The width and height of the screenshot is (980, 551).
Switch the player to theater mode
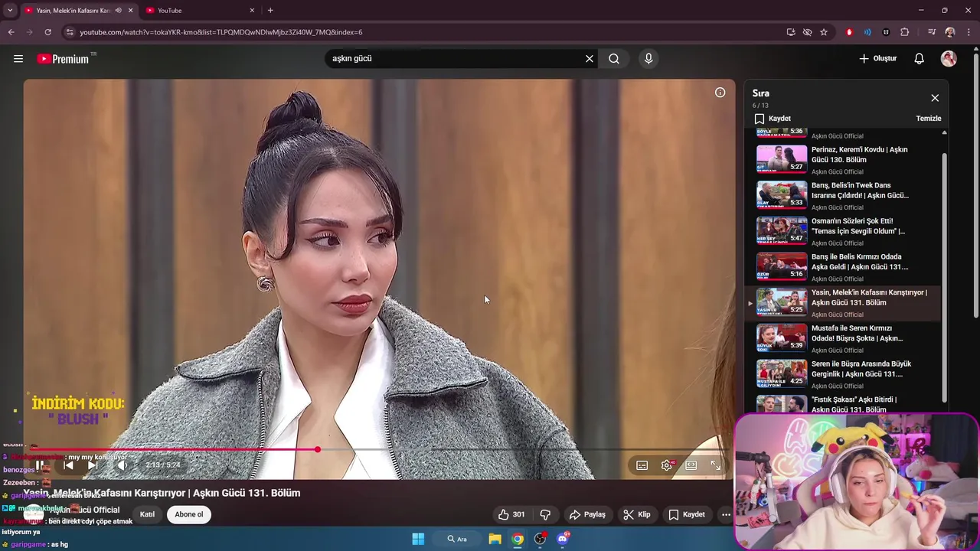click(691, 465)
